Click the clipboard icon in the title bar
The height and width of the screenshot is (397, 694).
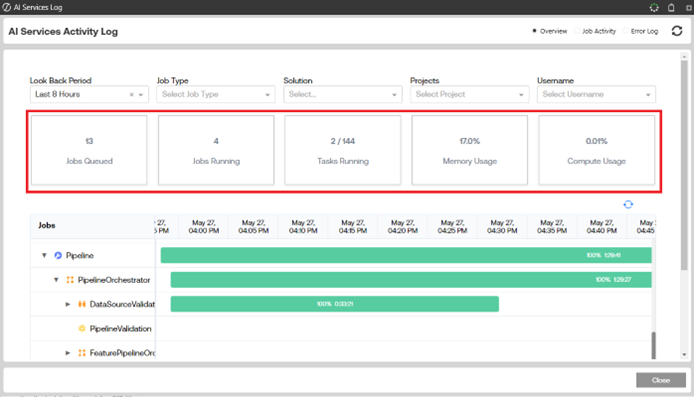pyautogui.click(x=671, y=8)
